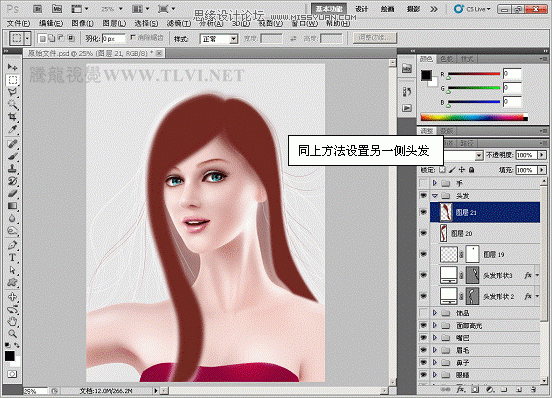Toggle Quick Mask mode button
This screenshot has height=398, width=552.
(12, 374)
